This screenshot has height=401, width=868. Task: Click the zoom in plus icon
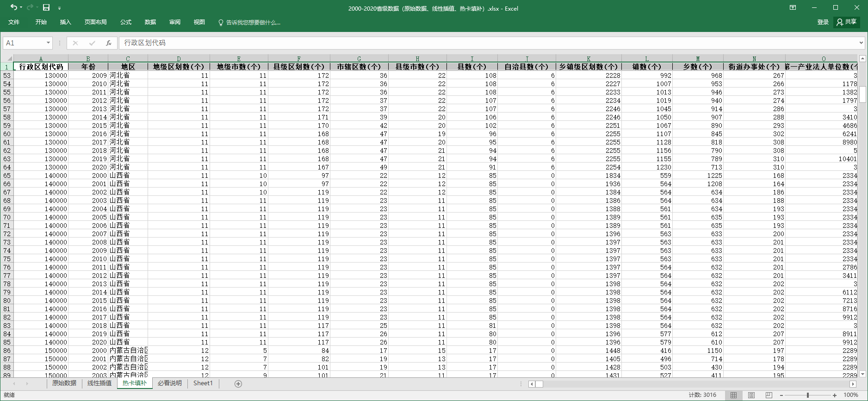click(835, 395)
